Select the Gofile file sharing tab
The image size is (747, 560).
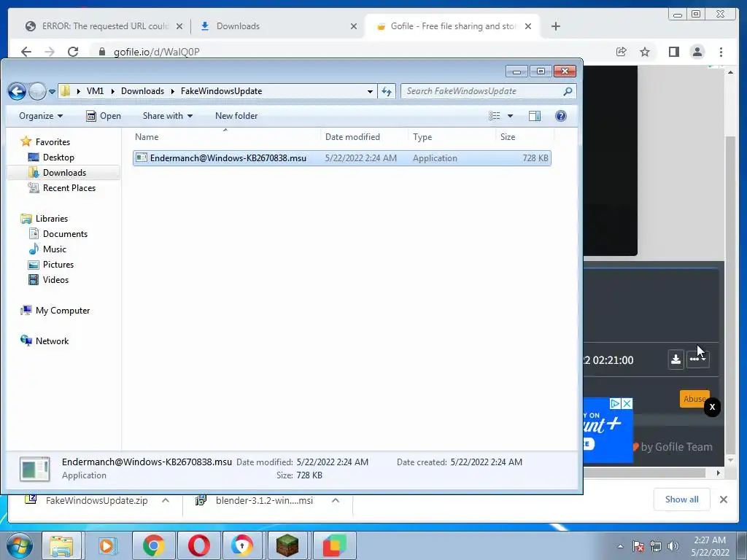(452, 26)
